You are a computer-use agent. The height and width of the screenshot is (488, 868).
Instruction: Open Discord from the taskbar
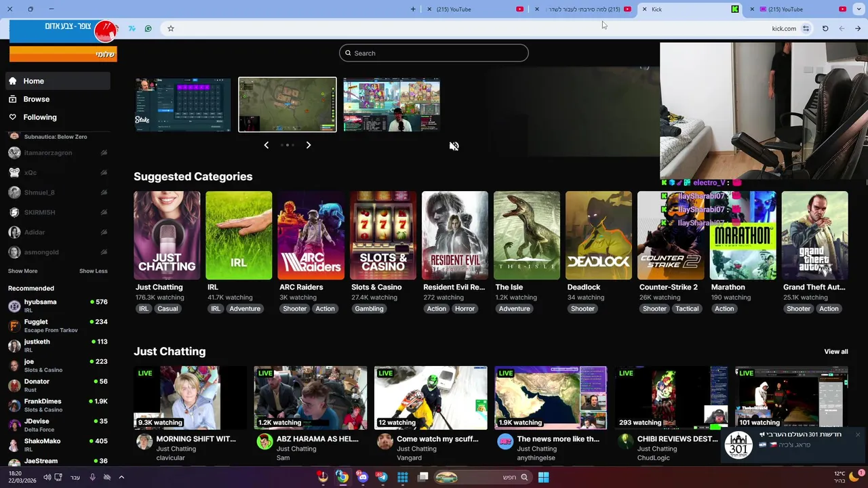coord(362,477)
